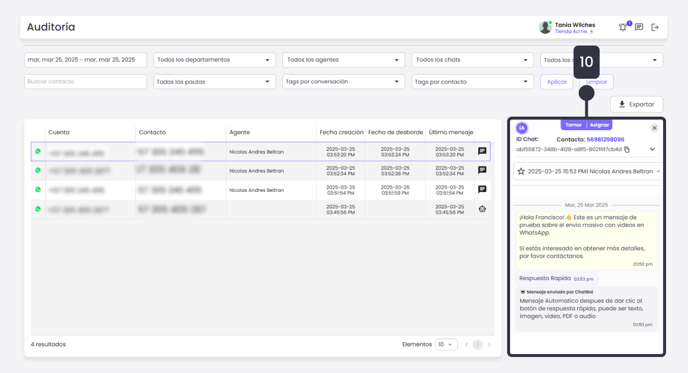Click Asignar to assign chat

pyautogui.click(x=599, y=125)
